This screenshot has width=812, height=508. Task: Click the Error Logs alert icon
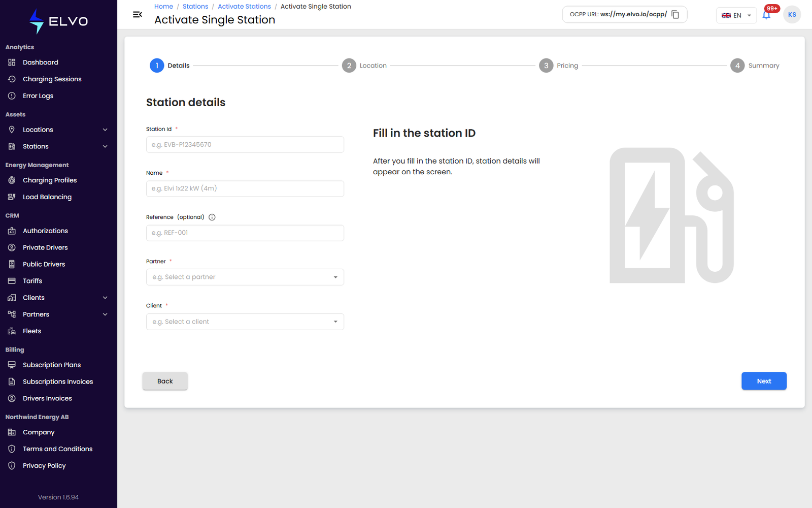(x=12, y=96)
